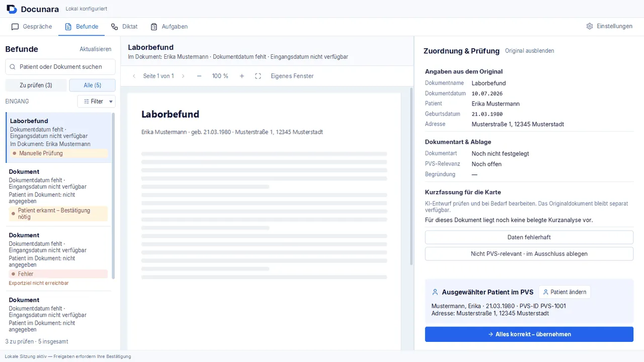Image resolution: width=644 pixels, height=362 pixels.
Task: Focus the patient or document search field
Action: click(x=60, y=67)
